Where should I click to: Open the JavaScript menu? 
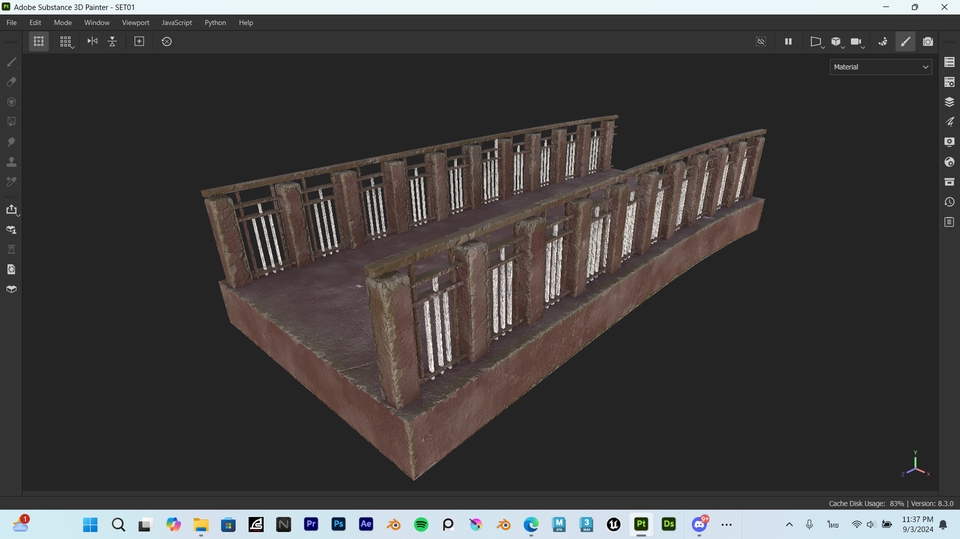[176, 23]
